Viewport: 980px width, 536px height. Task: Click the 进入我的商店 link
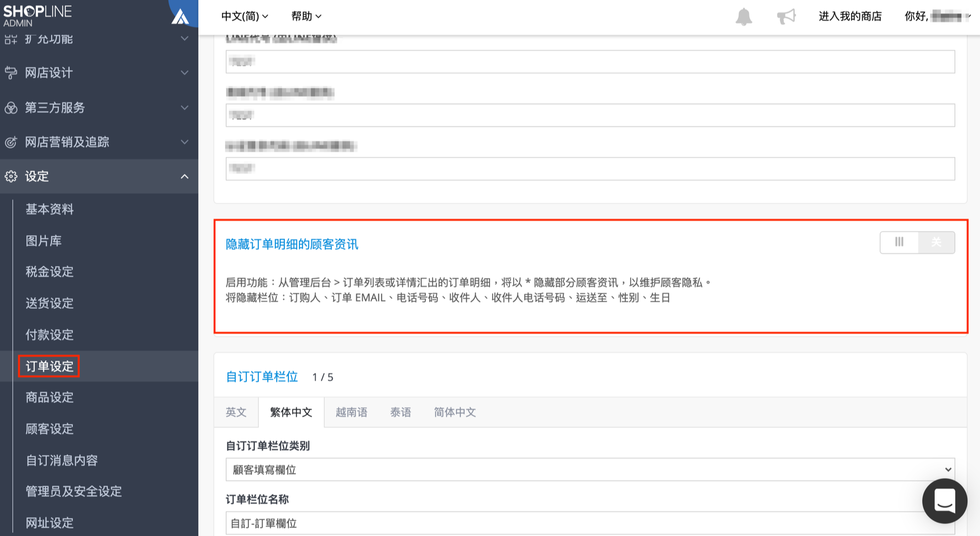pos(850,16)
